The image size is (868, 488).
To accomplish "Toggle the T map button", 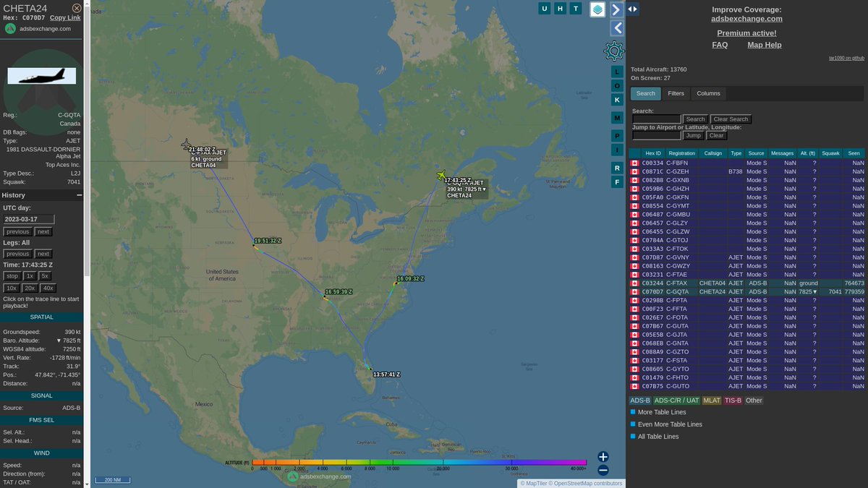I will click(x=576, y=9).
